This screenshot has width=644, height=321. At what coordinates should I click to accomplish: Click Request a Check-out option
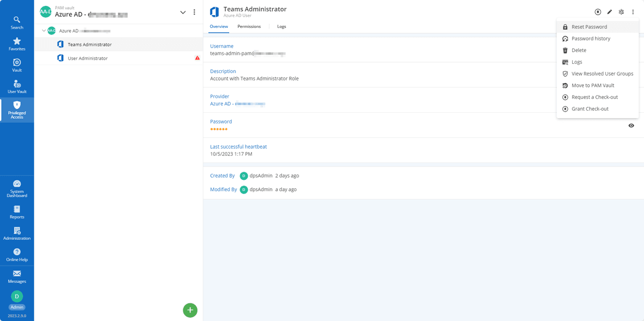594,97
